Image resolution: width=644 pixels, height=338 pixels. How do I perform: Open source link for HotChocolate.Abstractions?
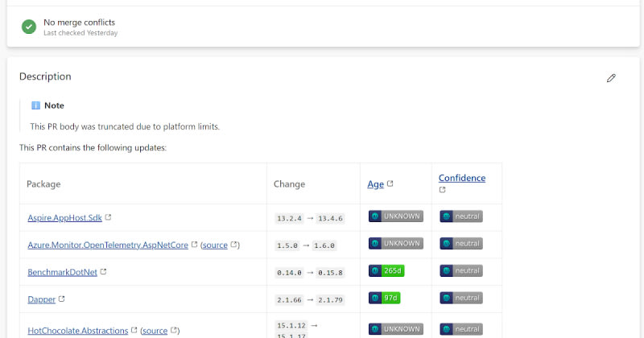coord(155,331)
